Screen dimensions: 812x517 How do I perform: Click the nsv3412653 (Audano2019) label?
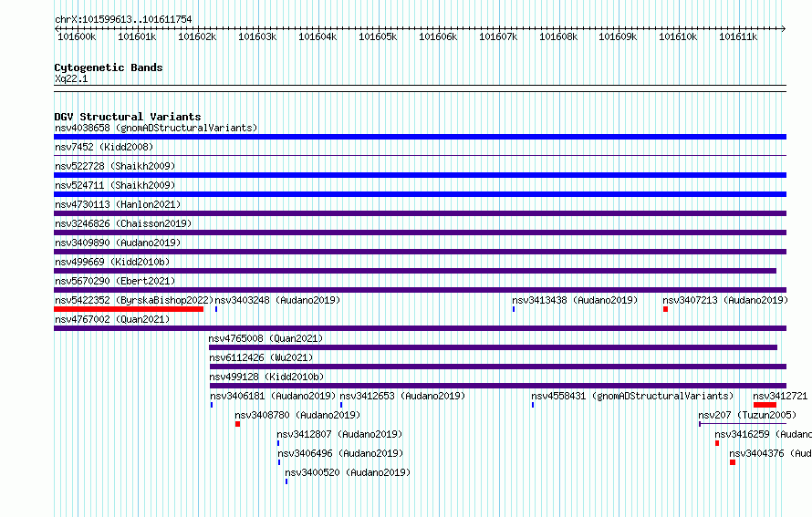[x=402, y=396]
